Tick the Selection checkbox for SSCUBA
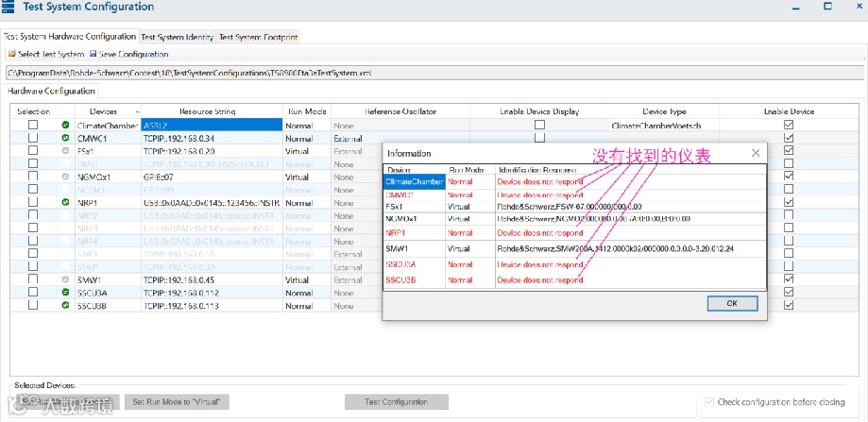The height and width of the screenshot is (422, 868). 33,292
